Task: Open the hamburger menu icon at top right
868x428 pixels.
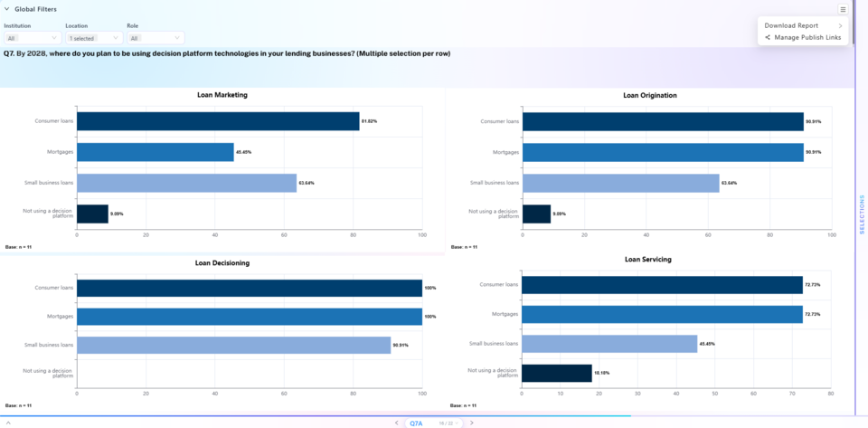Action: (x=842, y=9)
